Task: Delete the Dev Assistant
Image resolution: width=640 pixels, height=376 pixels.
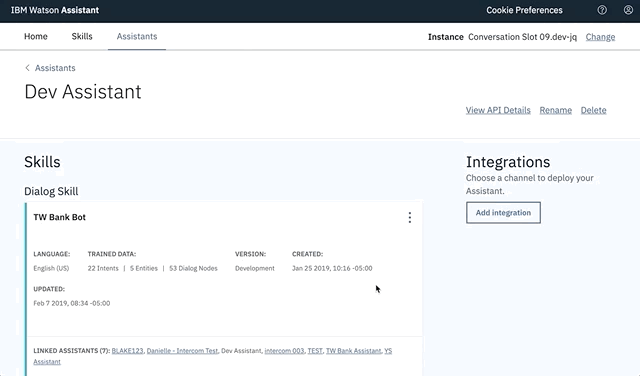Action: (593, 110)
